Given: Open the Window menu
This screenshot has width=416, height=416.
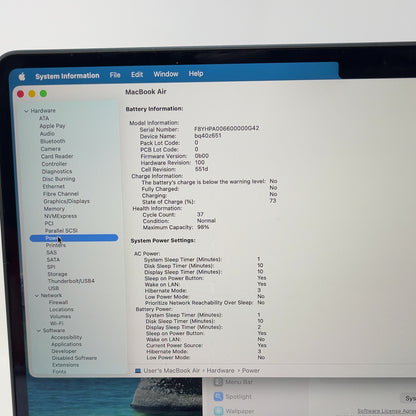Looking at the screenshot, I should (x=166, y=74).
